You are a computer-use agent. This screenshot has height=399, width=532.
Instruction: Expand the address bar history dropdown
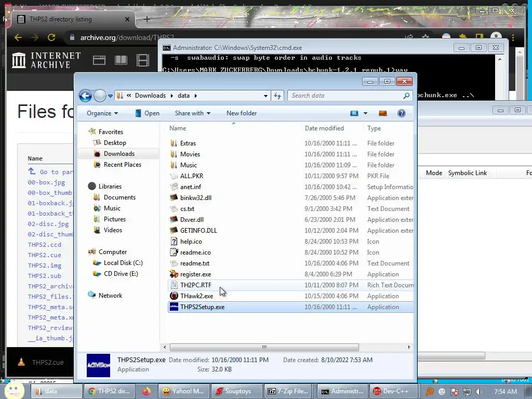click(x=265, y=96)
